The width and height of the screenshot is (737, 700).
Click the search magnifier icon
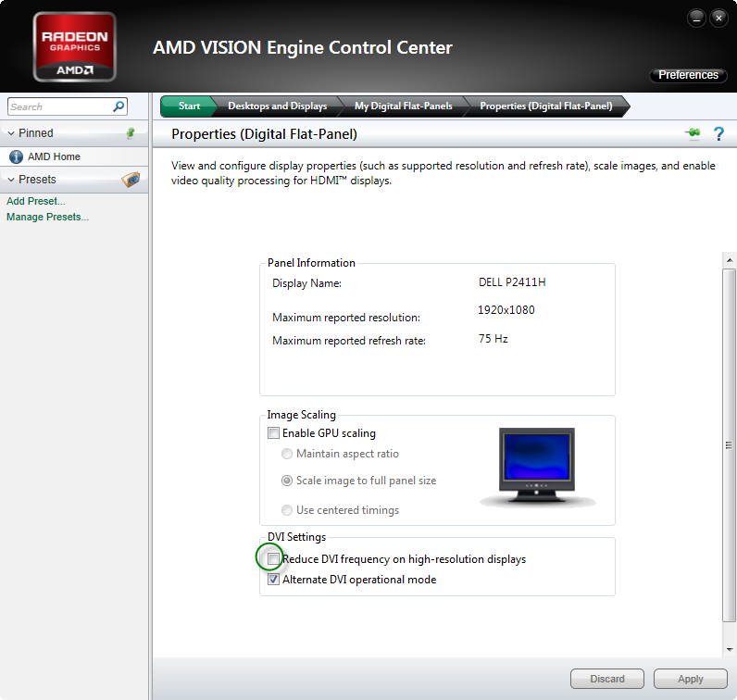(119, 106)
